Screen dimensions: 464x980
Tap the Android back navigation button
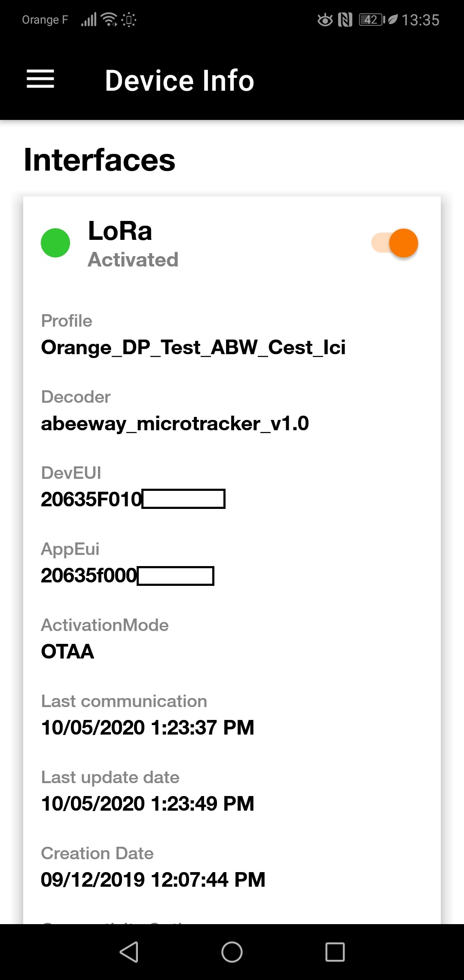[x=129, y=951]
